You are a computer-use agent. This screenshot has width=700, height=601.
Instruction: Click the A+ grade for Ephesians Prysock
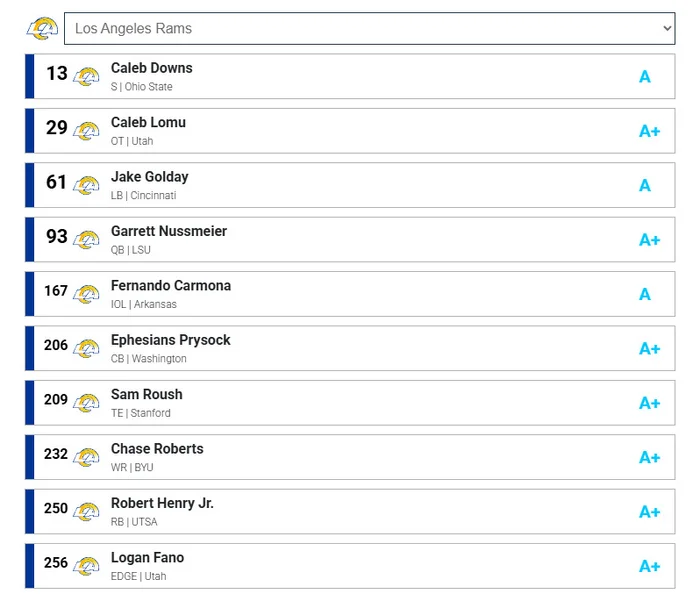coord(649,349)
